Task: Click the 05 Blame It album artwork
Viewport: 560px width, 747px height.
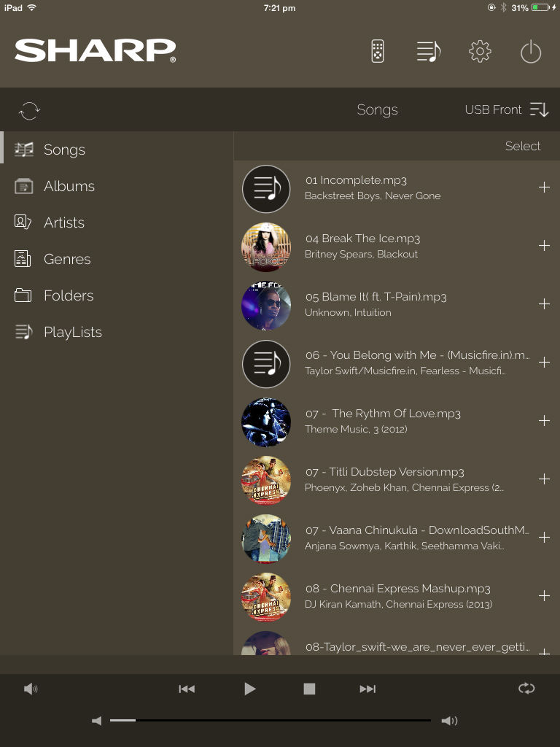Action: [x=266, y=306]
